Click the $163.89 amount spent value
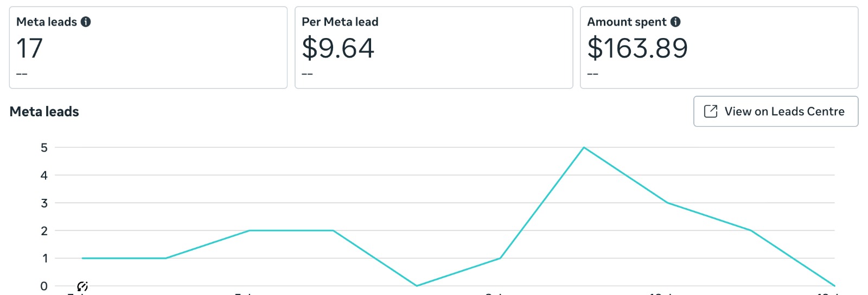Viewport: 868px width, 295px height. click(637, 48)
